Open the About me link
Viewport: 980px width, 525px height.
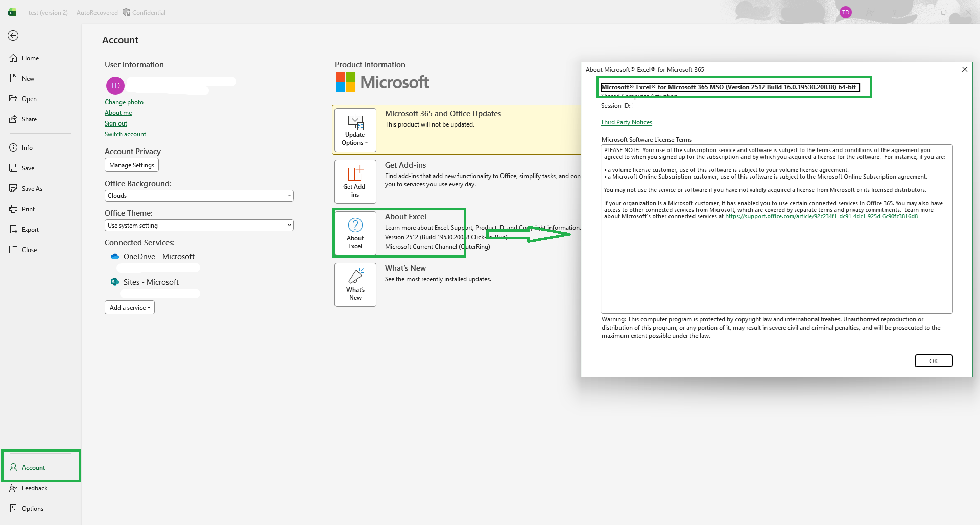tap(118, 113)
